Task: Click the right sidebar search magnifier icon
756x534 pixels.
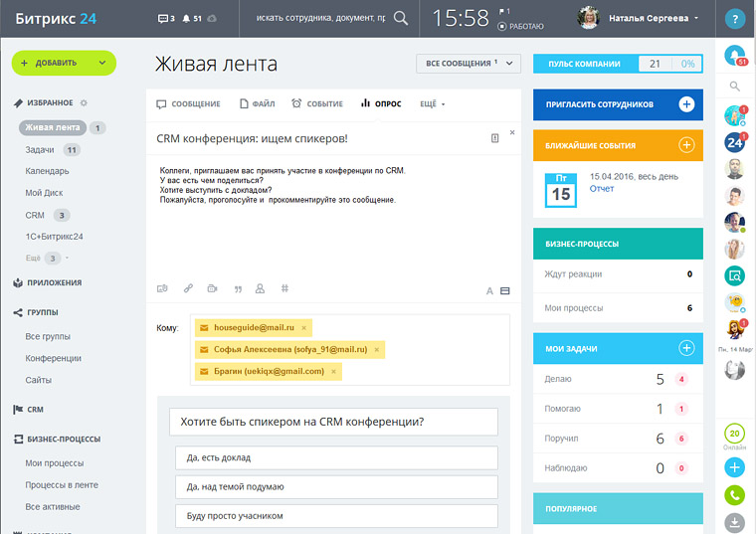Action: click(735, 87)
